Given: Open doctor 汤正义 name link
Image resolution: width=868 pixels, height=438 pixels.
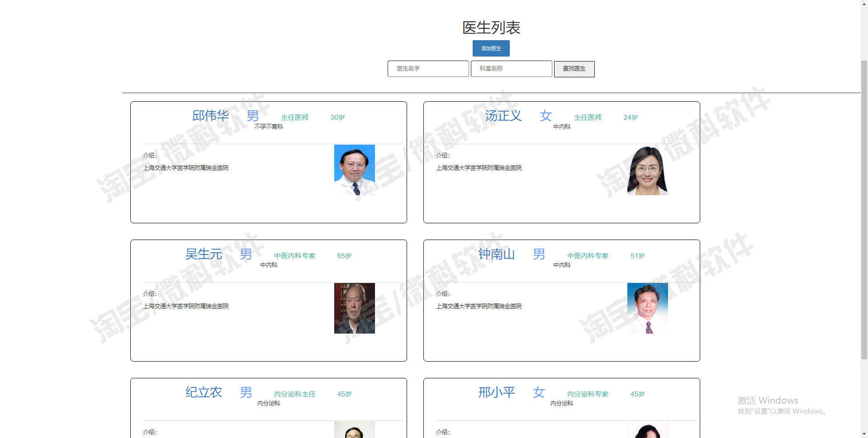Looking at the screenshot, I should [x=503, y=116].
